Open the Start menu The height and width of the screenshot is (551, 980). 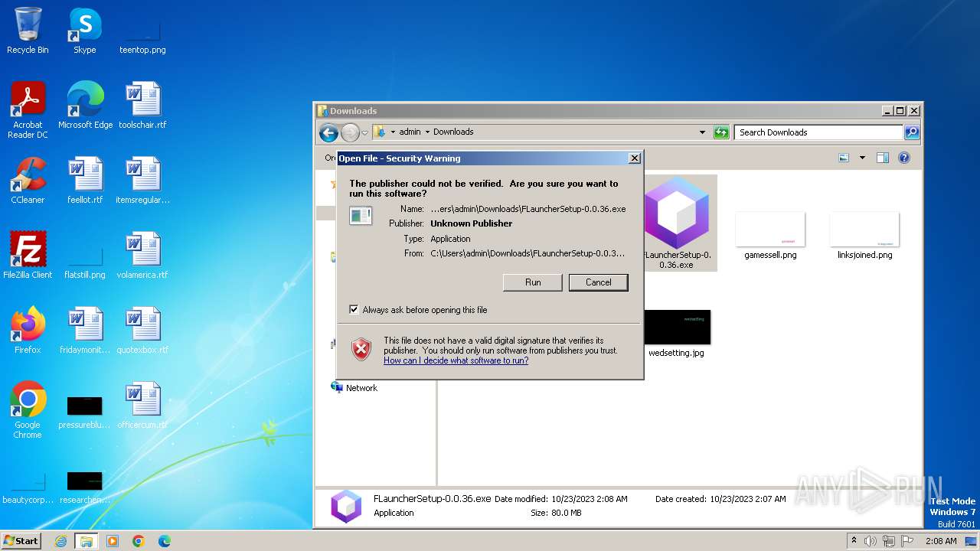pos(21,540)
